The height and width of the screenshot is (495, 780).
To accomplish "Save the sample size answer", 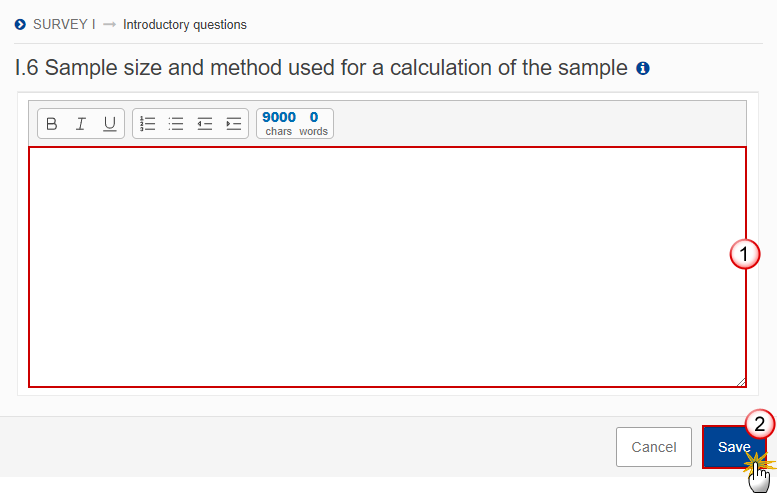I will [734, 447].
